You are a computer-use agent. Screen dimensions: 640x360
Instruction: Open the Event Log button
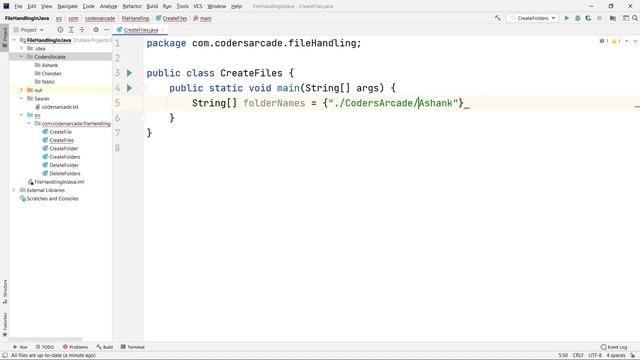click(614, 347)
